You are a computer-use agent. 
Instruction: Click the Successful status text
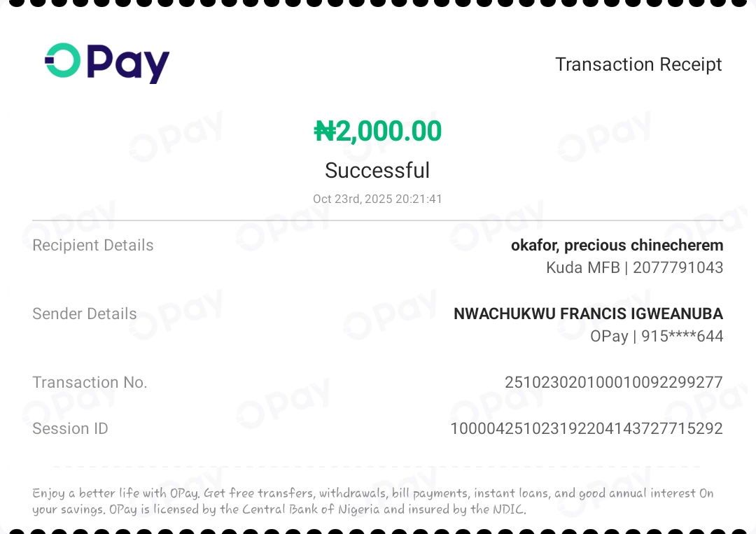377,170
